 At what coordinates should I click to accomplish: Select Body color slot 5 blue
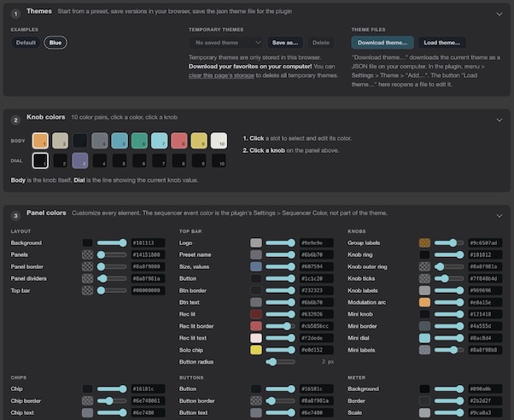pos(120,141)
